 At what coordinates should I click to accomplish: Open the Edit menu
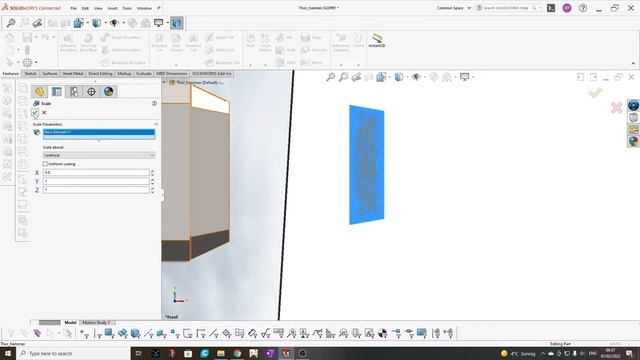click(x=85, y=8)
